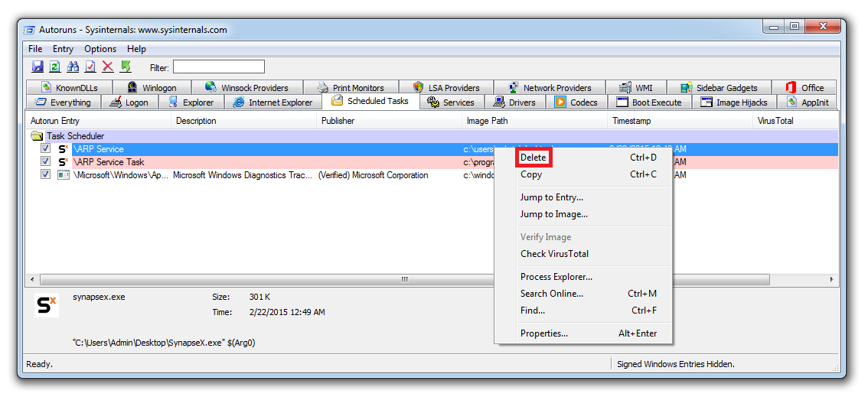This screenshot has height=400, width=868.
Task: Toggle checkbox for \ARP Service entry
Action: point(46,149)
